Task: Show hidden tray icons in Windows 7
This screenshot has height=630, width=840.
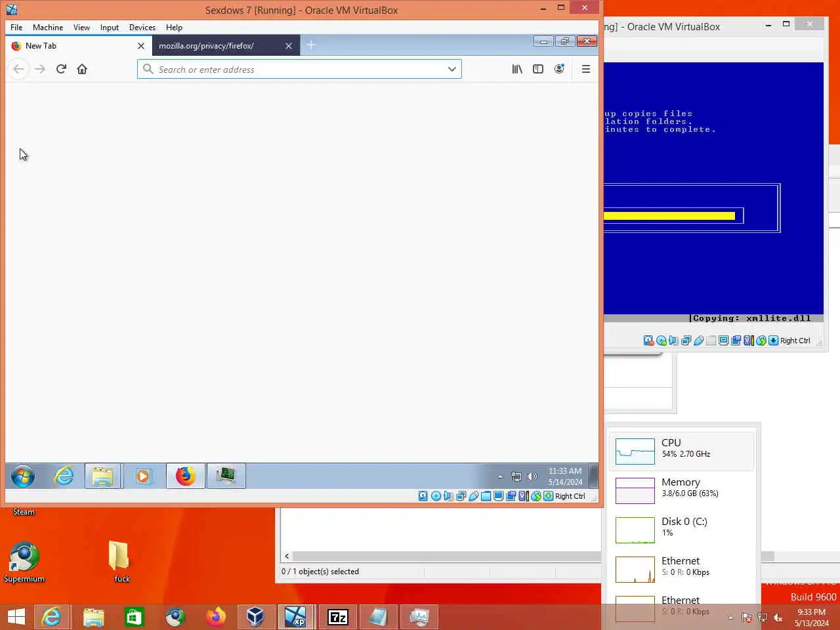Action: coord(500,476)
